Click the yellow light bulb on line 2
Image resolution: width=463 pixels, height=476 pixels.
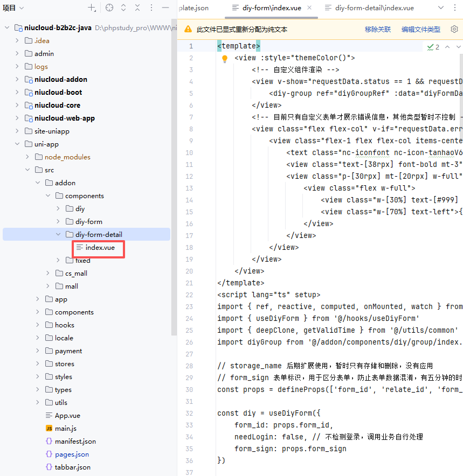(225, 59)
